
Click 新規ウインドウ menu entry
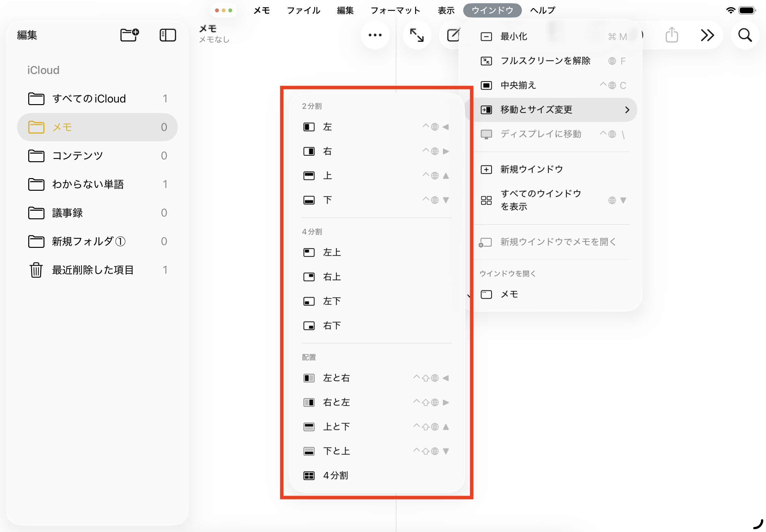point(532,169)
